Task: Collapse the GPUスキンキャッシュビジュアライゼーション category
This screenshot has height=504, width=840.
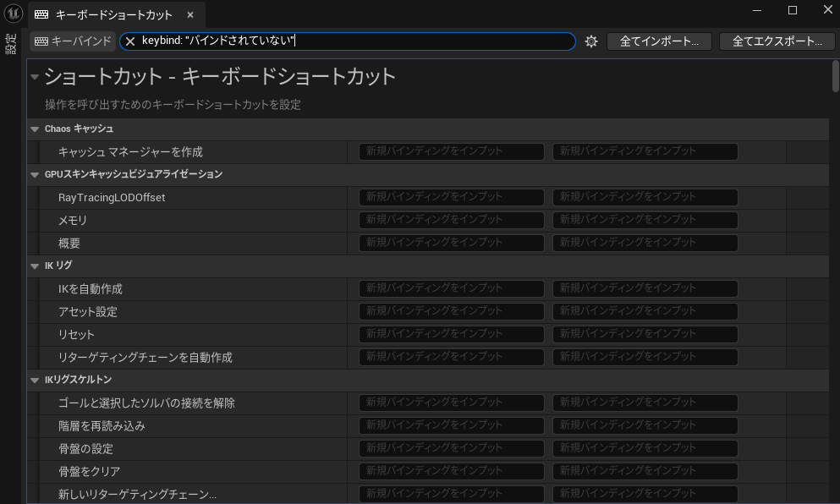Action: point(35,174)
